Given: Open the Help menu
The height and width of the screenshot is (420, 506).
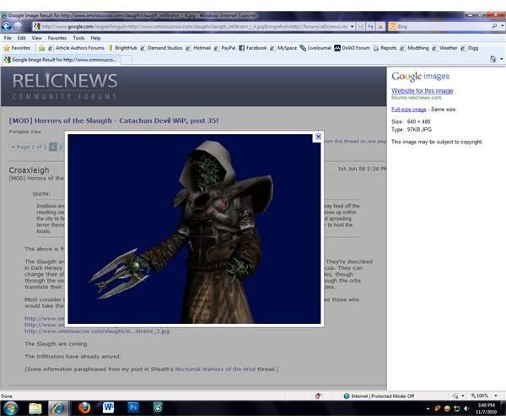Looking at the screenshot, I should (x=95, y=38).
